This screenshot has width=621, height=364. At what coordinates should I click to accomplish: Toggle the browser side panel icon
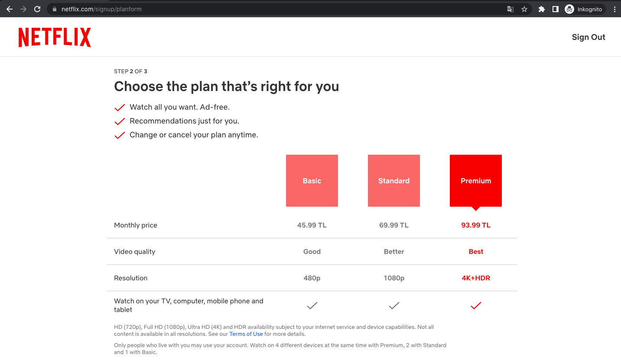[555, 9]
